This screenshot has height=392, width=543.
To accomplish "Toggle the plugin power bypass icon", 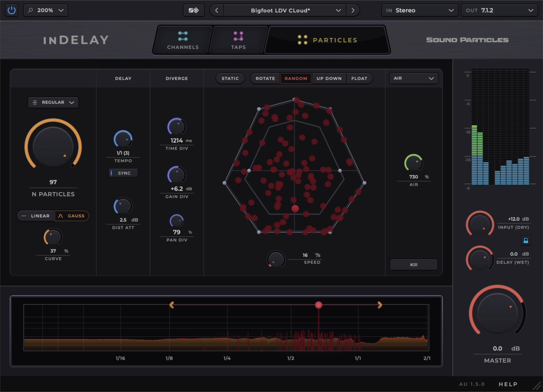I will point(11,10).
